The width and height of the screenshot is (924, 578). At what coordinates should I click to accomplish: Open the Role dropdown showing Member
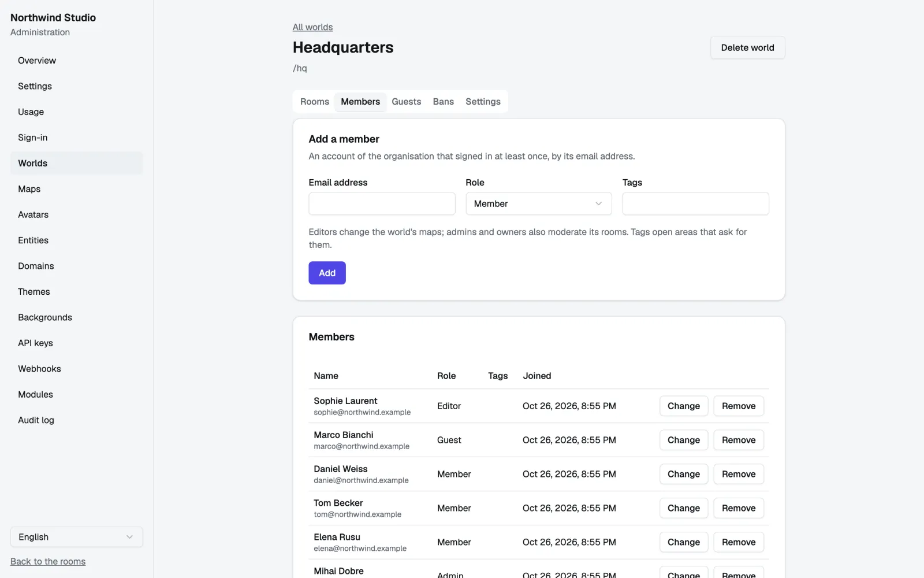click(538, 203)
